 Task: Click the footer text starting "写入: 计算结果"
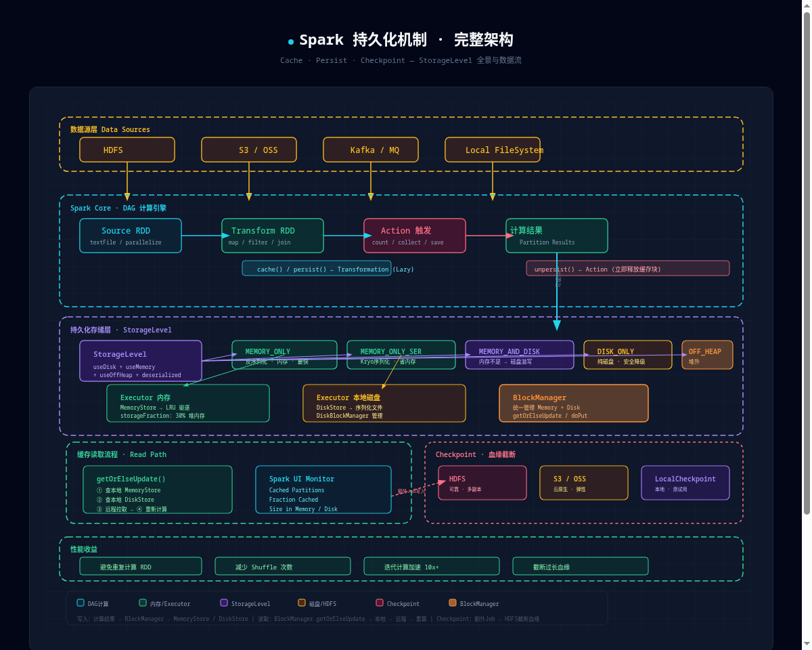(x=308, y=619)
